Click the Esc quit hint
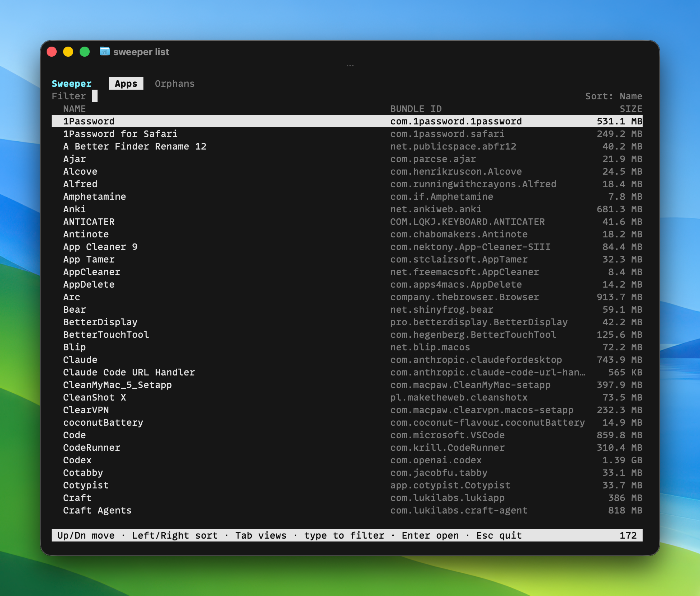Image resolution: width=700 pixels, height=596 pixels. [x=499, y=535]
